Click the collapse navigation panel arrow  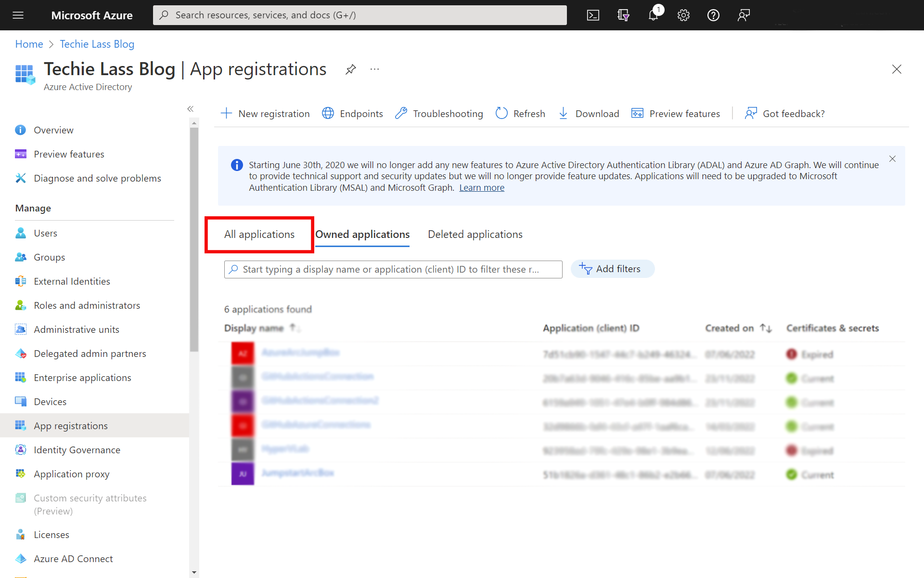[190, 109]
